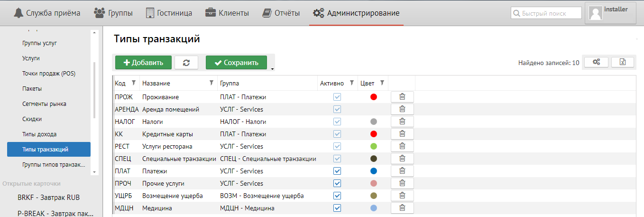Open filter for Название column

point(212,83)
